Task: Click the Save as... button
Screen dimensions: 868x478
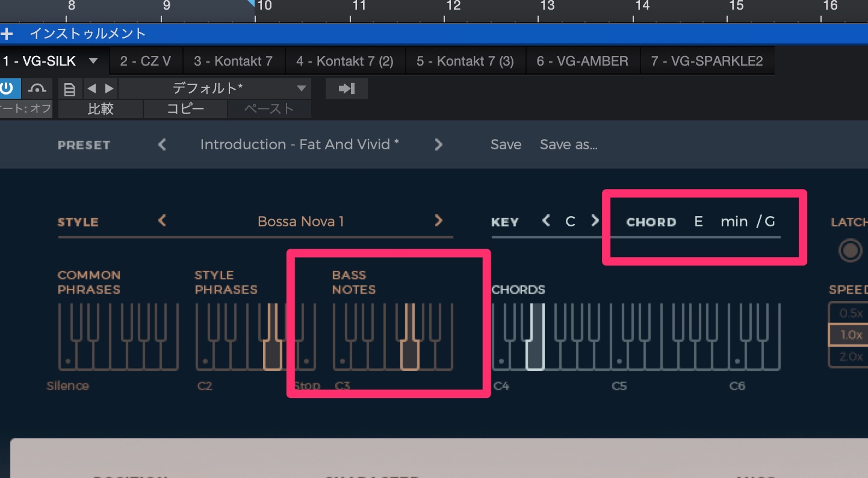Action: (x=568, y=144)
